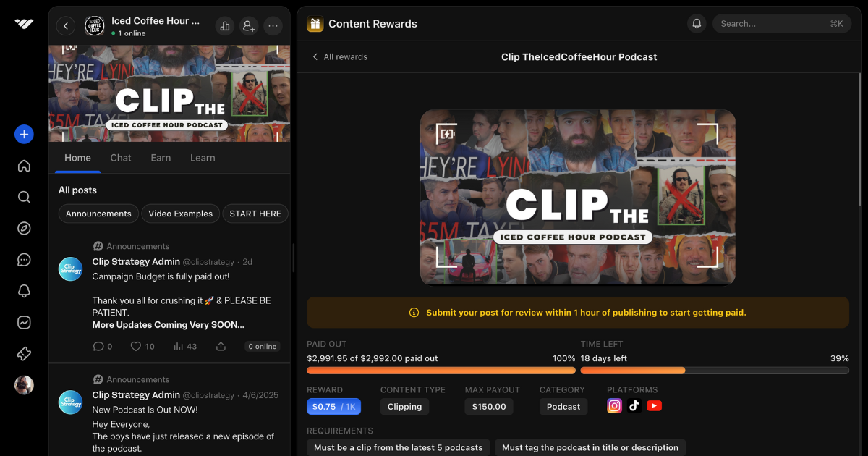Screen dimensions: 868x456
Task: Open Clip Strategy Admin on 4/6/2025 post
Action: 136,395
